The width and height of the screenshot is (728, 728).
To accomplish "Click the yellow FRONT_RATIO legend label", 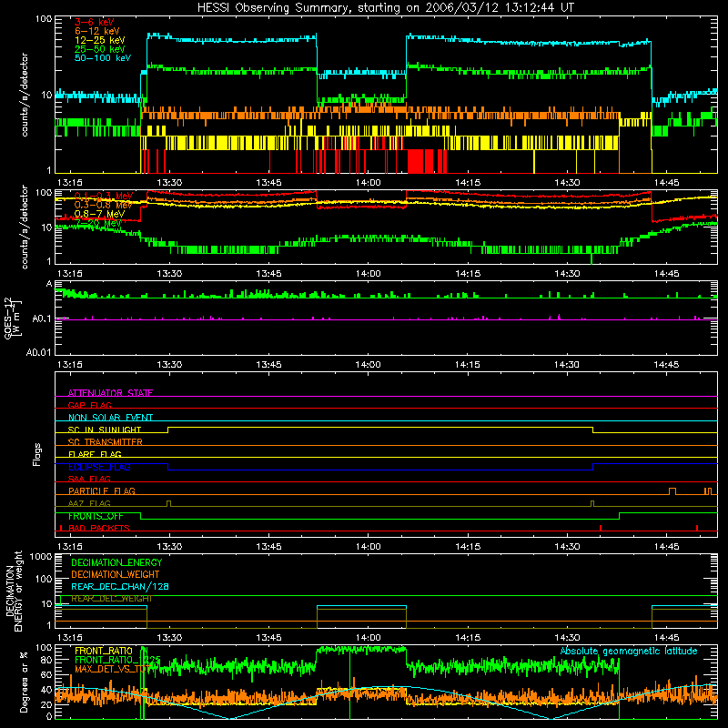I will pos(104,651).
